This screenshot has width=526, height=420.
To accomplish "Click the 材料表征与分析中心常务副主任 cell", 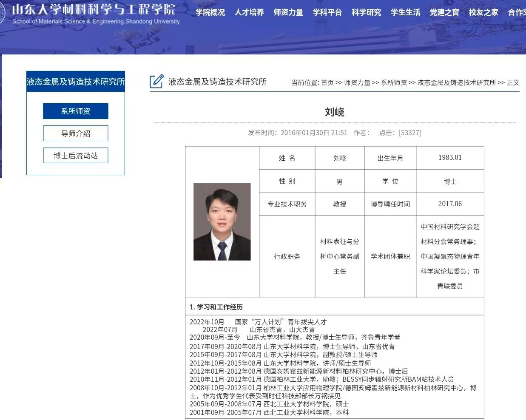I will point(340,256).
